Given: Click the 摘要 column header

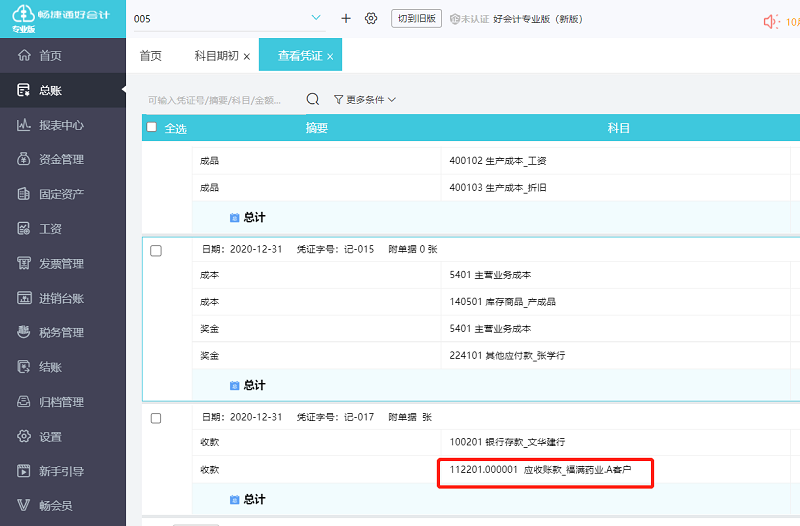Looking at the screenshot, I should point(316,128).
